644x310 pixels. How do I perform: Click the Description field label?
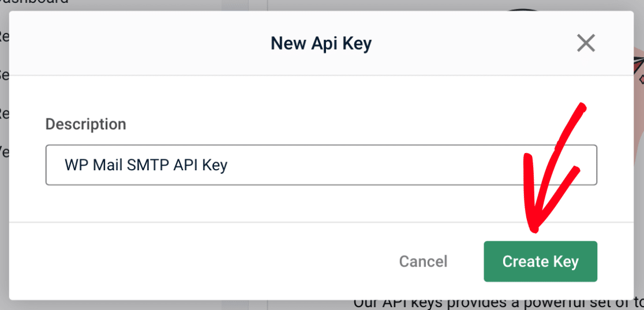pos(85,124)
